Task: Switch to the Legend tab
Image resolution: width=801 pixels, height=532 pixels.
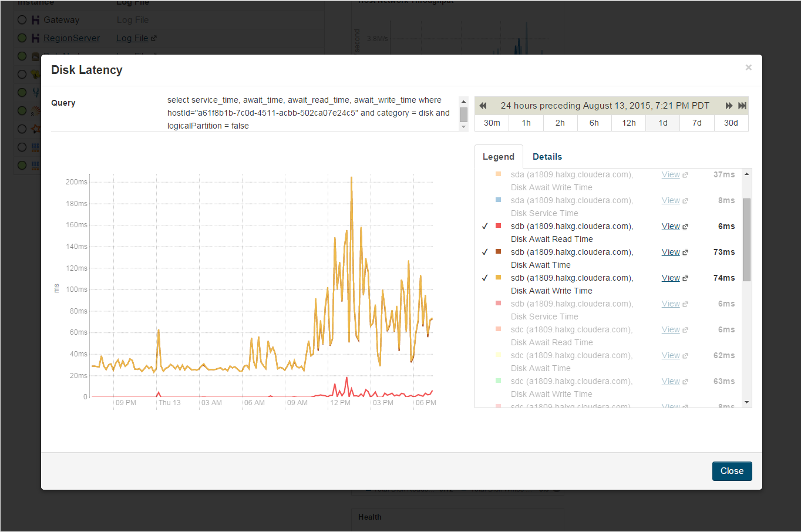Action: (x=499, y=157)
